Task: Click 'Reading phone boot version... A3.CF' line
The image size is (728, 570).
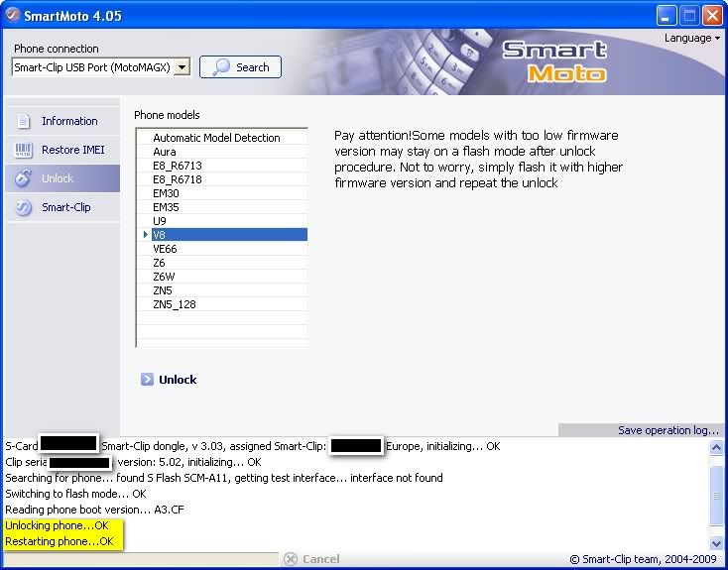Action: pos(94,510)
